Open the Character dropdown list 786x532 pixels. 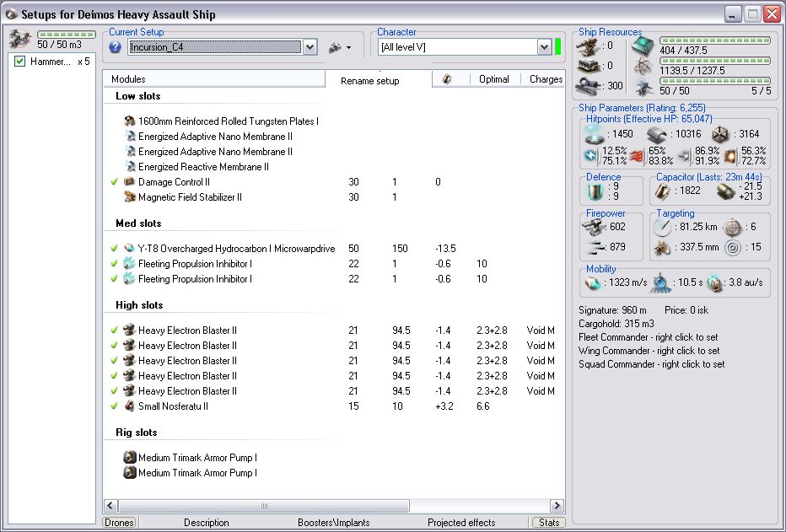544,47
